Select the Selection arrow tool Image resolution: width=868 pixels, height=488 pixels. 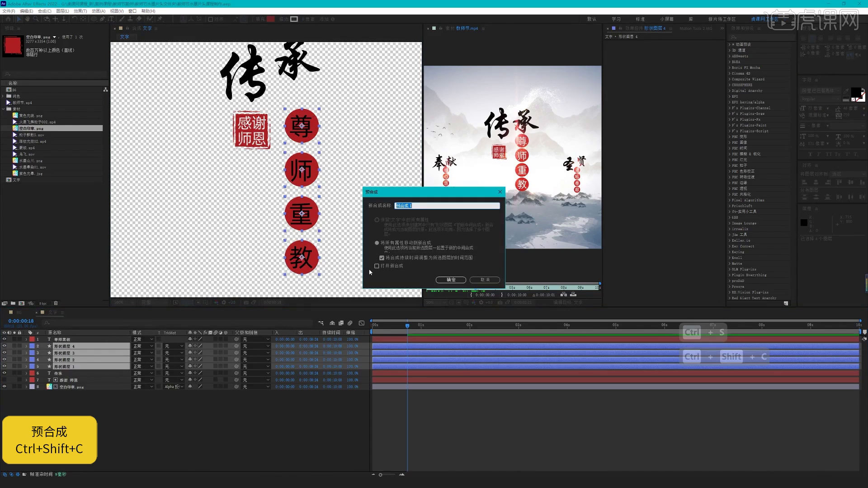tap(19, 19)
